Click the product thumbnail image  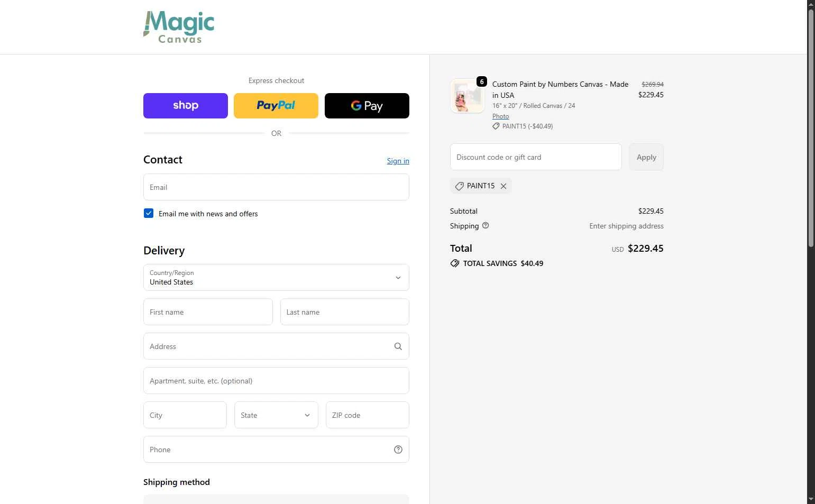(x=468, y=96)
